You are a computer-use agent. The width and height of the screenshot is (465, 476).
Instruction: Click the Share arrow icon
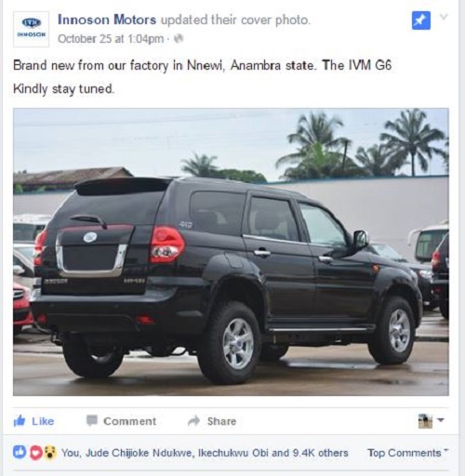(x=193, y=420)
